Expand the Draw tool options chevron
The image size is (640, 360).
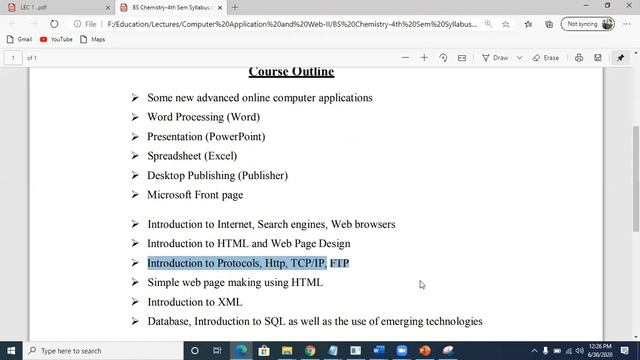(519, 58)
